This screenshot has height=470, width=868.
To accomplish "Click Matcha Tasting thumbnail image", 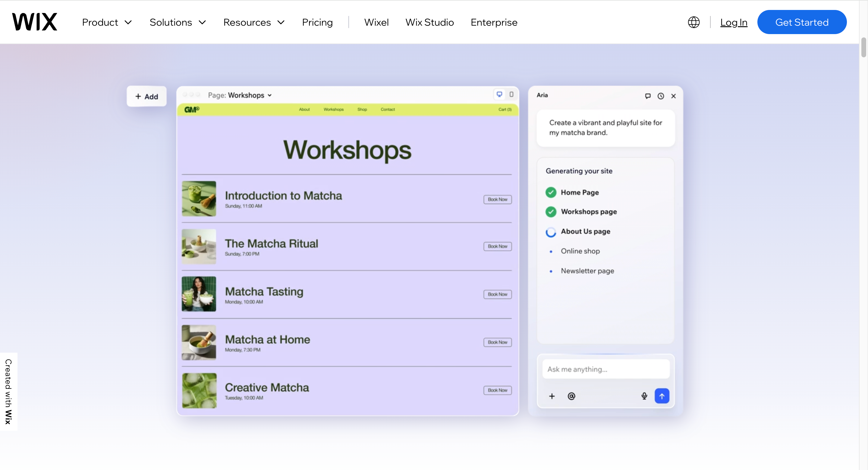I will click(199, 294).
